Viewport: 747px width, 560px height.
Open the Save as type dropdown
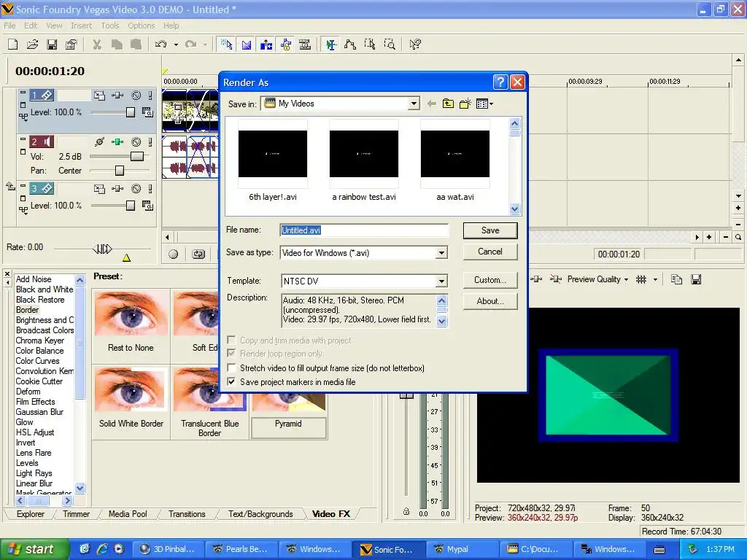point(441,253)
